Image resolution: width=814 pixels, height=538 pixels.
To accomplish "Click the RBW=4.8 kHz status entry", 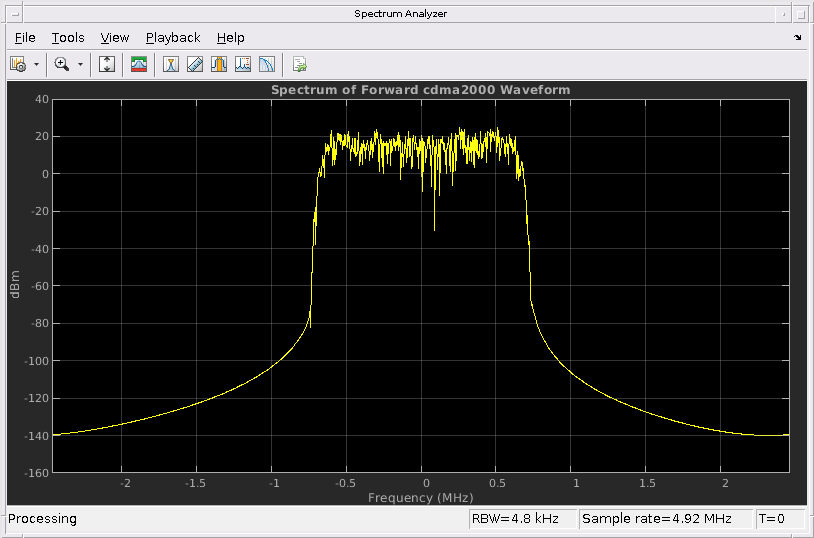I will coord(522,518).
